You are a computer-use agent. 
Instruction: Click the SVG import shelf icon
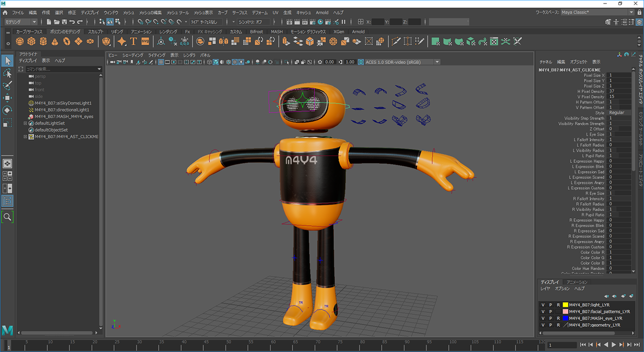(145, 41)
